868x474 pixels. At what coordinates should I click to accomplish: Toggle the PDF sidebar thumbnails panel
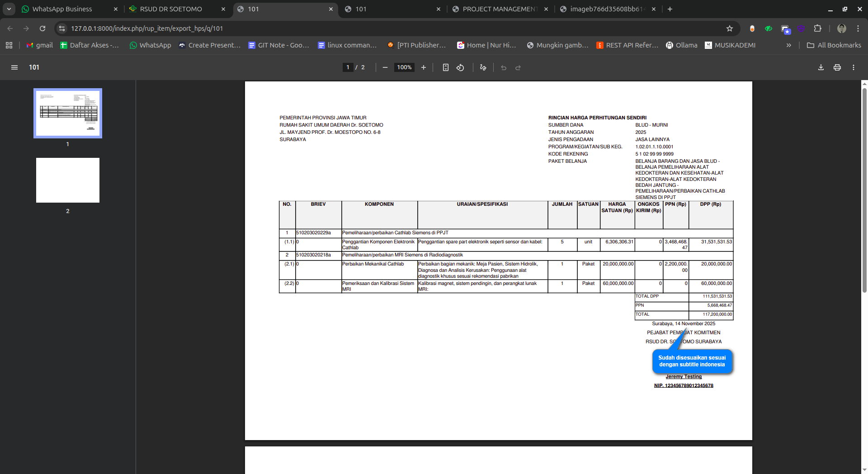pyautogui.click(x=14, y=67)
